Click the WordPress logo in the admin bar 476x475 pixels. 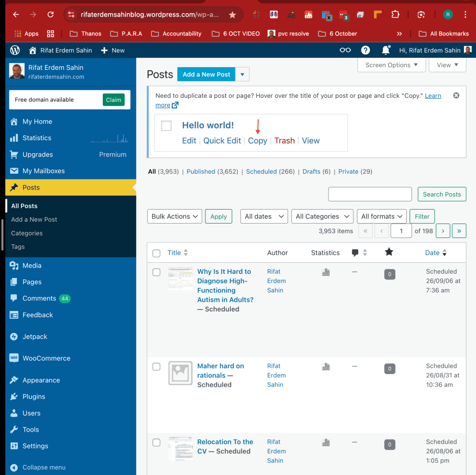[15, 50]
